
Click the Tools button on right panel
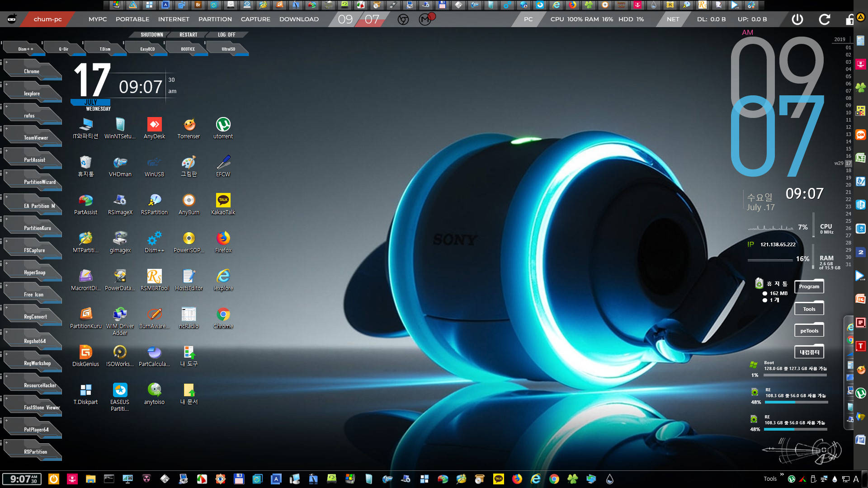(809, 309)
